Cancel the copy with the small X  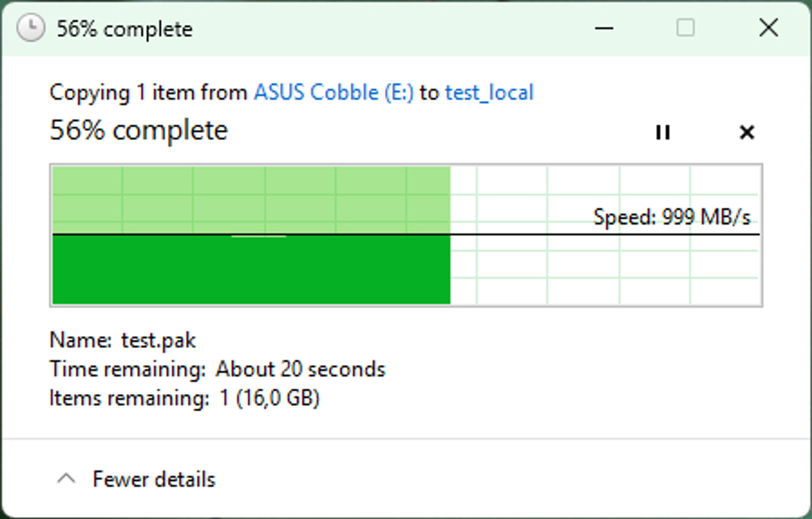tap(747, 132)
